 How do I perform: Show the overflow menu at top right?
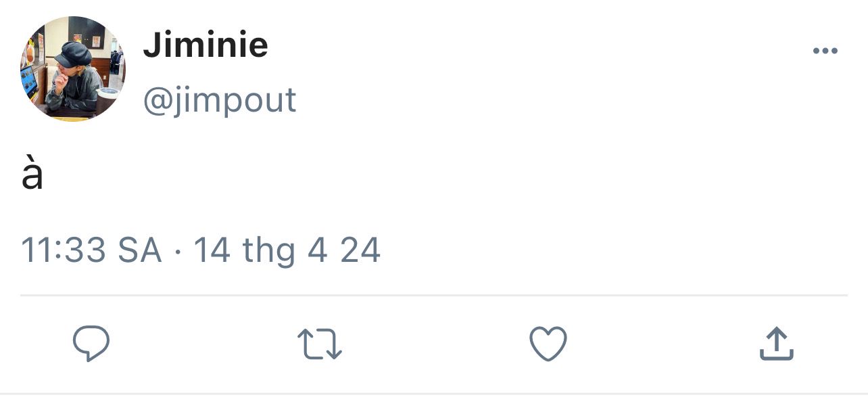tap(825, 51)
